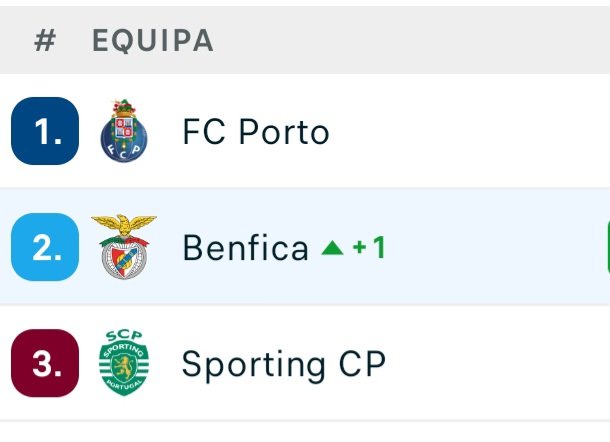Click the Sporting CP green crest

tap(124, 362)
